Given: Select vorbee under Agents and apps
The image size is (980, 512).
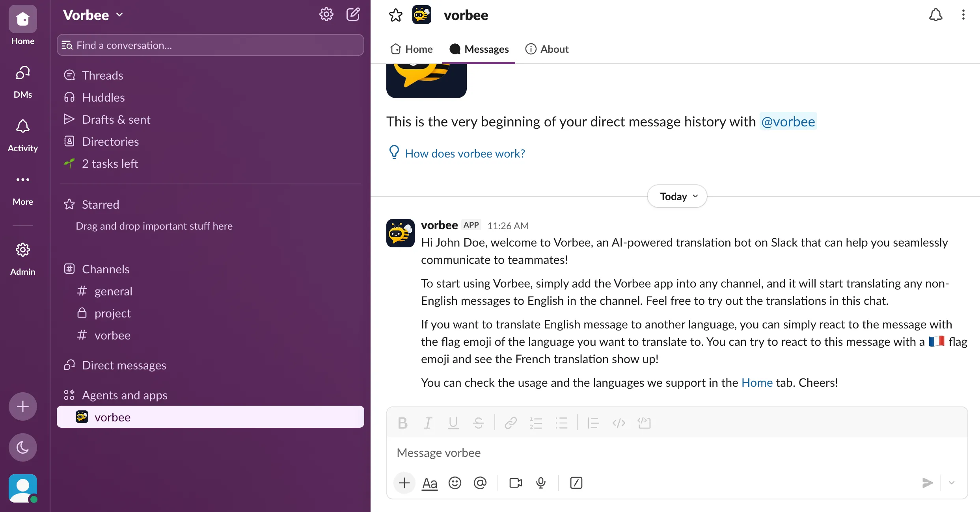Looking at the screenshot, I should tap(211, 417).
